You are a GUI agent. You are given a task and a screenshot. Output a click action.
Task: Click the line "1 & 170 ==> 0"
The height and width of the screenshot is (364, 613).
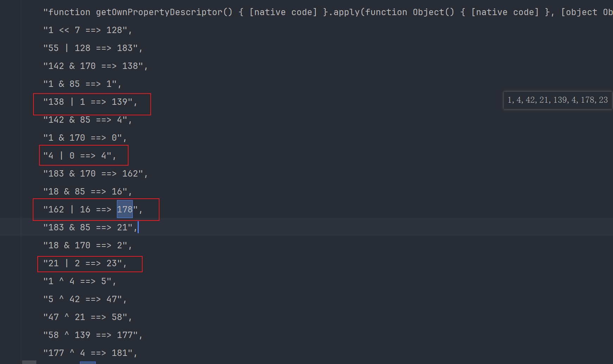point(85,138)
